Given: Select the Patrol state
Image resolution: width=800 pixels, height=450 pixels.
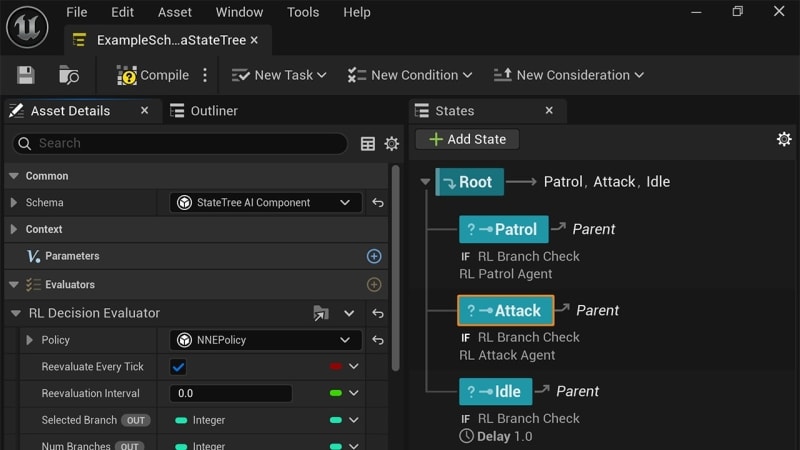Looking at the screenshot, I should click(x=504, y=229).
